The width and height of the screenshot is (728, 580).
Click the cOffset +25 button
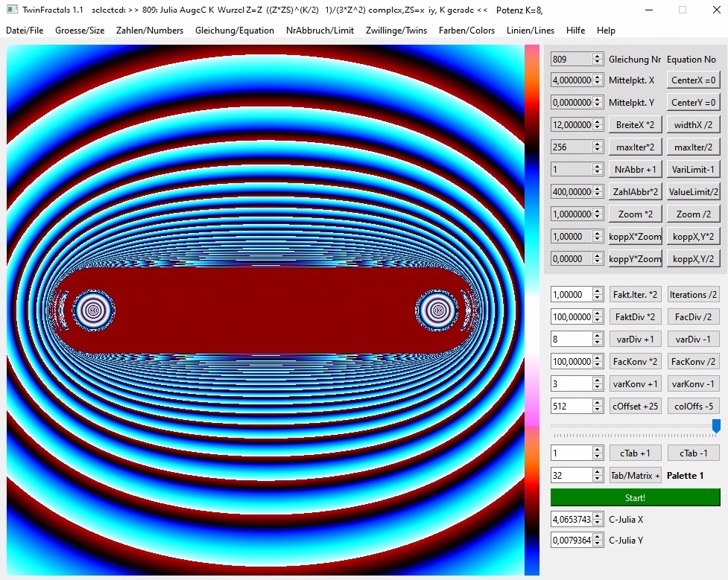(635, 406)
